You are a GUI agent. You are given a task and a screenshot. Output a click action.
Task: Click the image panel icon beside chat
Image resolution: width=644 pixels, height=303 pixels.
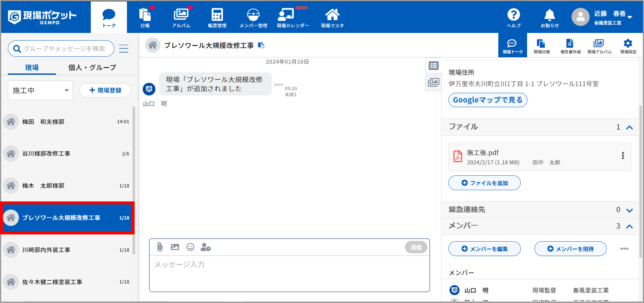(433, 82)
